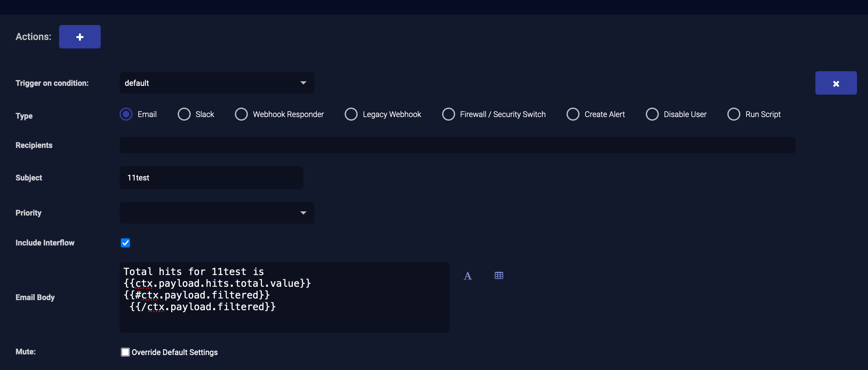Image resolution: width=868 pixels, height=370 pixels.
Task: Click into the Recipients field
Action: click(457, 145)
